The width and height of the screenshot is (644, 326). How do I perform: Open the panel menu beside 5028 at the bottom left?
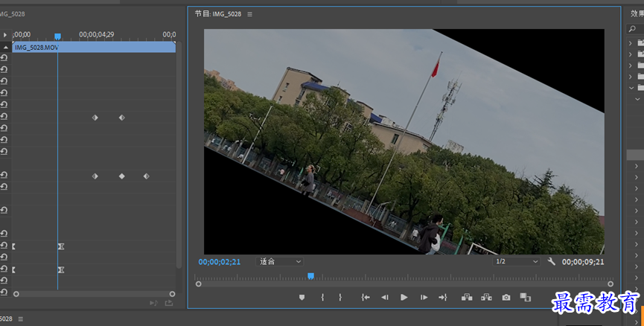(21, 319)
